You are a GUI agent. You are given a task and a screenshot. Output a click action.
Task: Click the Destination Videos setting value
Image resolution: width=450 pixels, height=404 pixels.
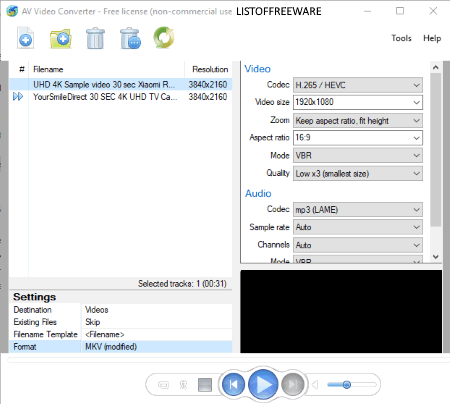pos(157,310)
